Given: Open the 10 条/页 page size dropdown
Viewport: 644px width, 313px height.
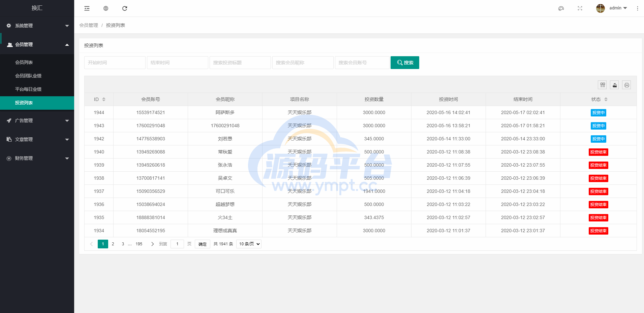Looking at the screenshot, I should coord(249,244).
